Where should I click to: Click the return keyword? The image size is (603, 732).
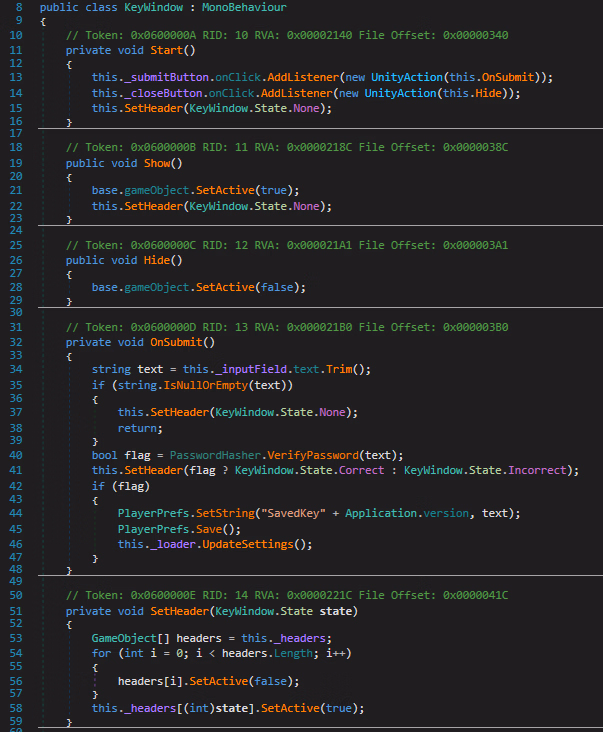137,428
